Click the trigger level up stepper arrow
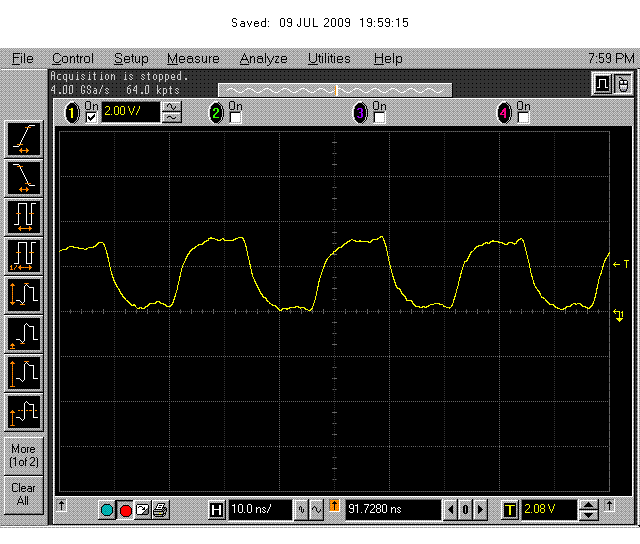Screen dimensions: 640x544 589,505
